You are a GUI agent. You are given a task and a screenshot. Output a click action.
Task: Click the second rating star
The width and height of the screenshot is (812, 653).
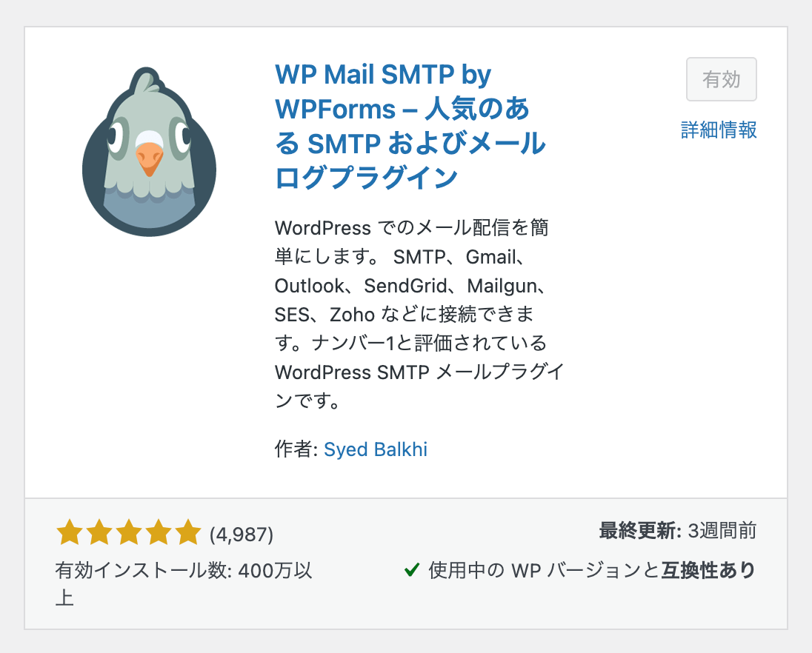pos(99,532)
